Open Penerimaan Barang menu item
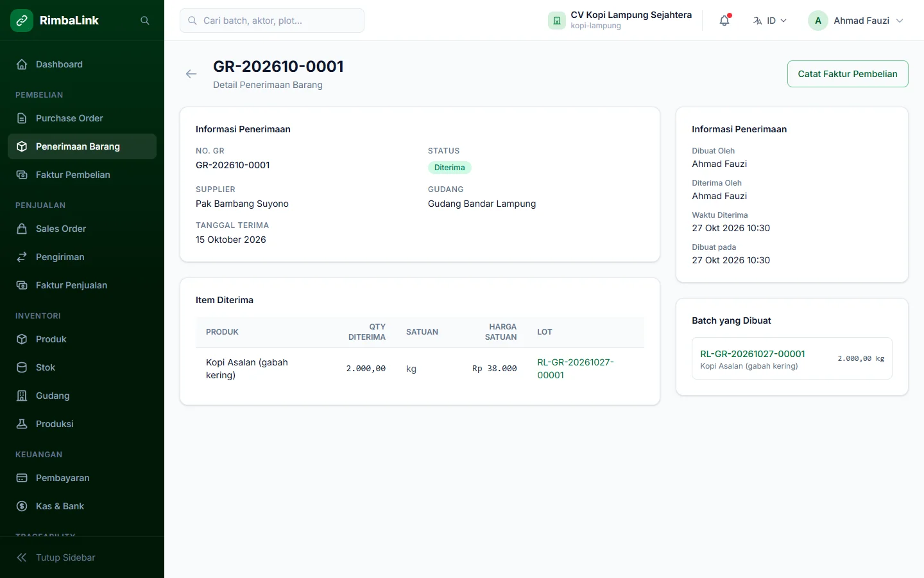The width and height of the screenshot is (924, 578). point(82,146)
